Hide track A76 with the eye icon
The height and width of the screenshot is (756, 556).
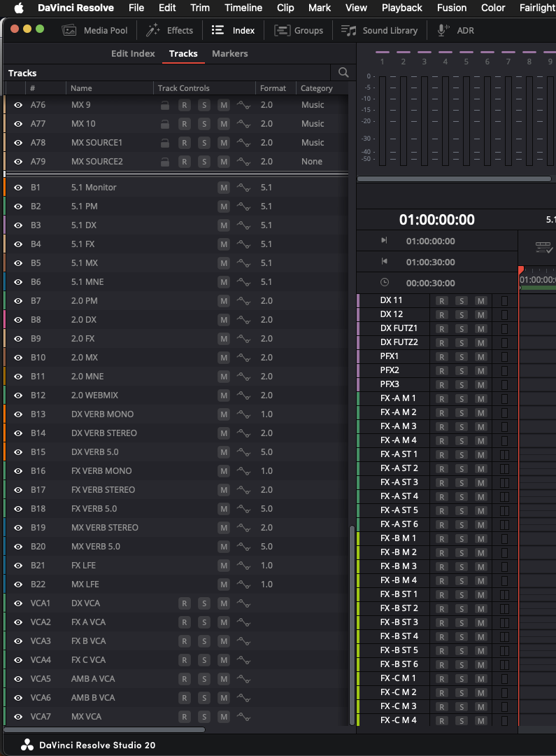pos(17,105)
